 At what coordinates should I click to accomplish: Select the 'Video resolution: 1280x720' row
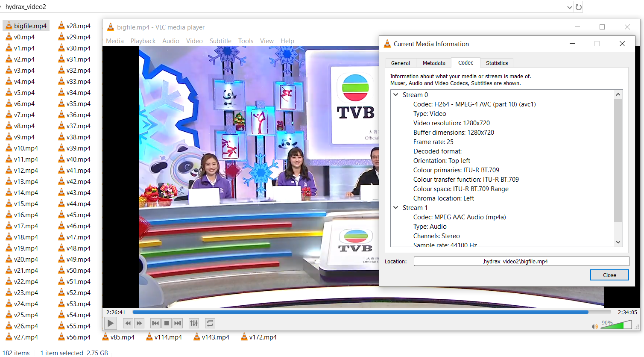[x=451, y=123]
